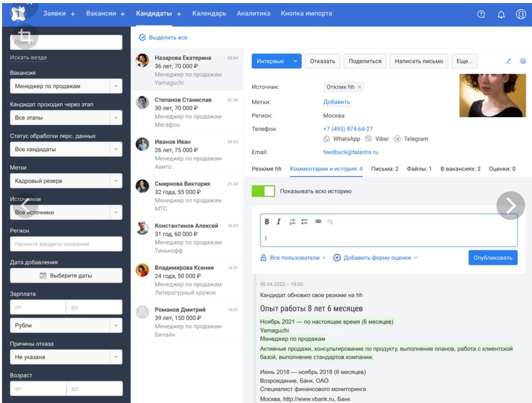Open notifications bell in top bar
The height and width of the screenshot is (403, 532).
click(501, 14)
